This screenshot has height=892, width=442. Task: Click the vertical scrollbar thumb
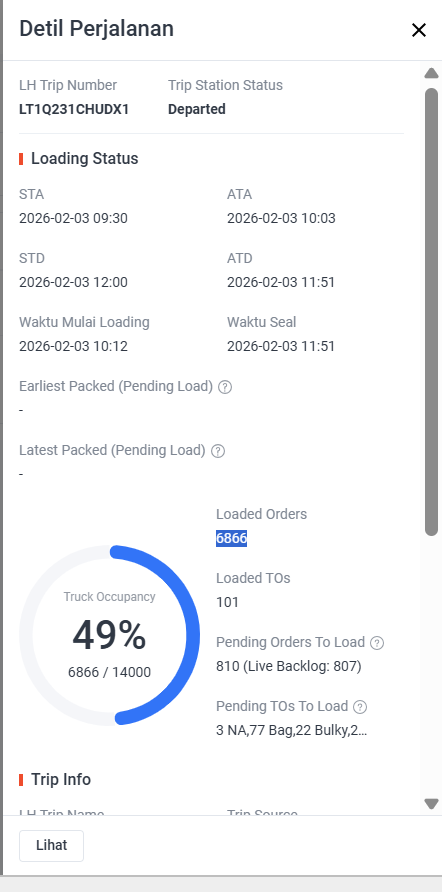(431, 312)
